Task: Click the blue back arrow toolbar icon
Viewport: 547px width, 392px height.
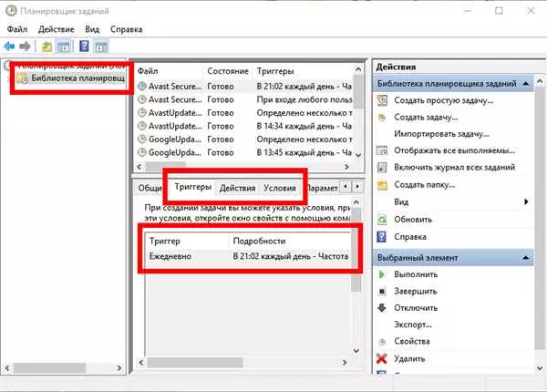Action: coord(9,46)
